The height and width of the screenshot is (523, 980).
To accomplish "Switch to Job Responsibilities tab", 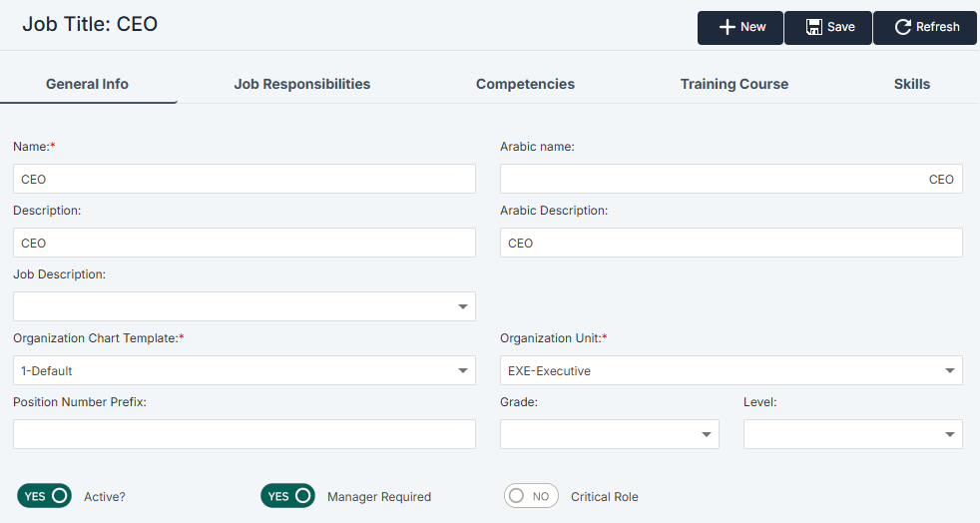I will 302,84.
